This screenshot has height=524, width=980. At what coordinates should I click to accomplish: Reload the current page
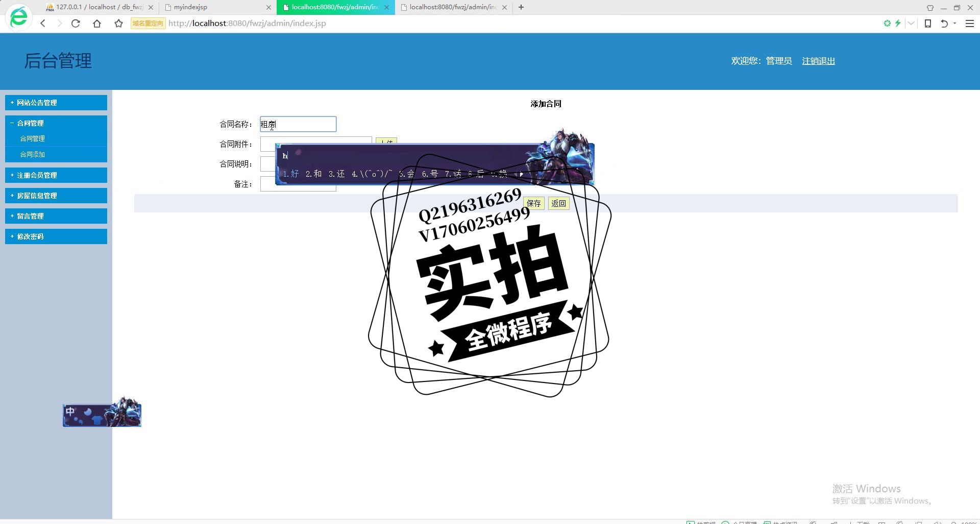pos(76,23)
